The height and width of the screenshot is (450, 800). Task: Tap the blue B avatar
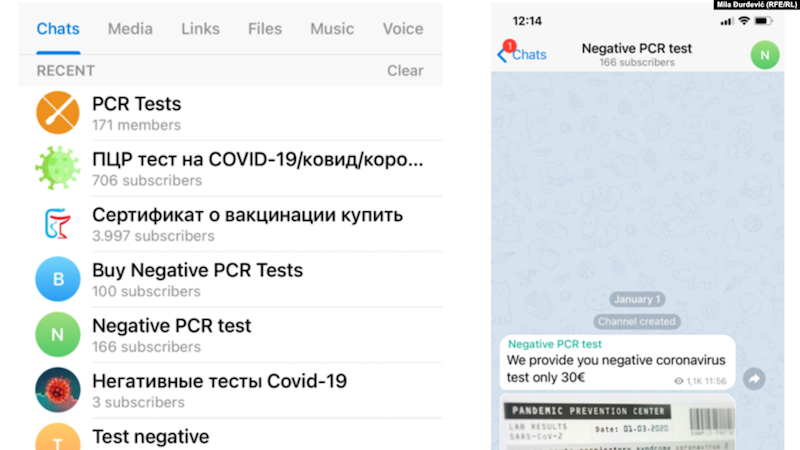[x=58, y=279]
